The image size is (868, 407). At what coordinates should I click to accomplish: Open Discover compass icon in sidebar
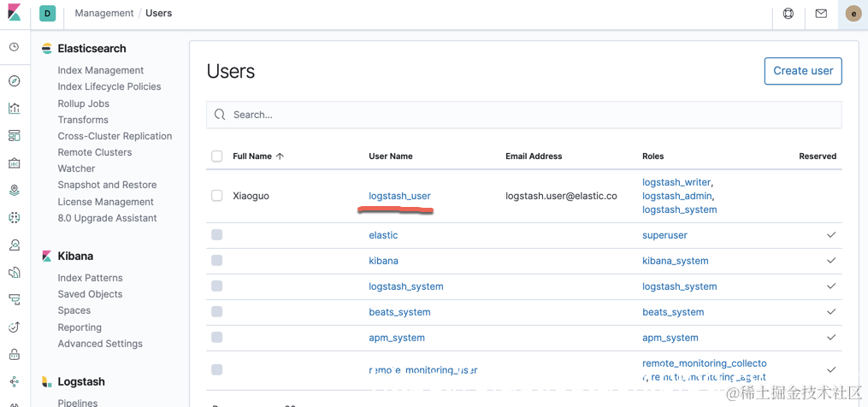pos(15,81)
